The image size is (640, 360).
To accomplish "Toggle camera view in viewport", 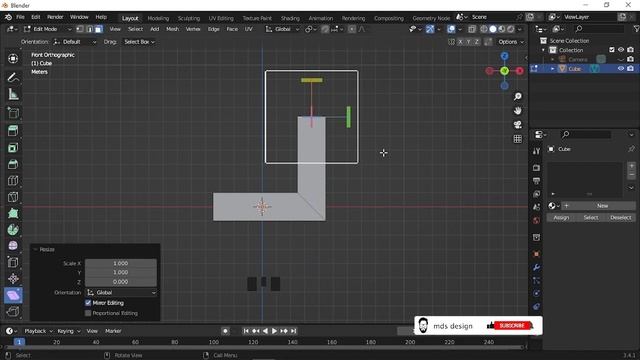I will 518,124.
